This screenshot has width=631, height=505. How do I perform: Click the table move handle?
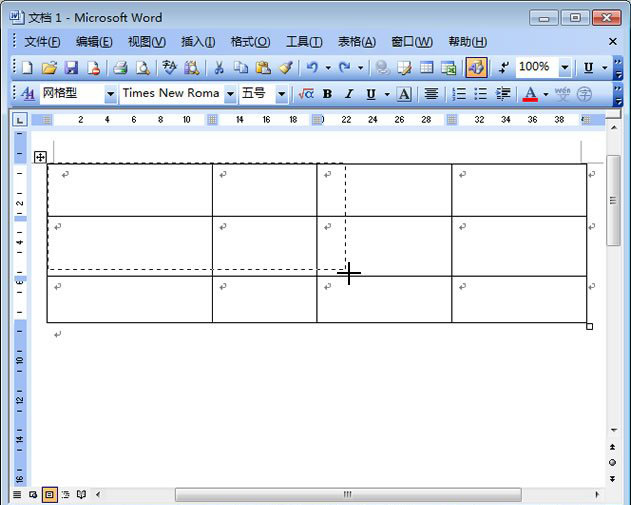[x=40, y=157]
